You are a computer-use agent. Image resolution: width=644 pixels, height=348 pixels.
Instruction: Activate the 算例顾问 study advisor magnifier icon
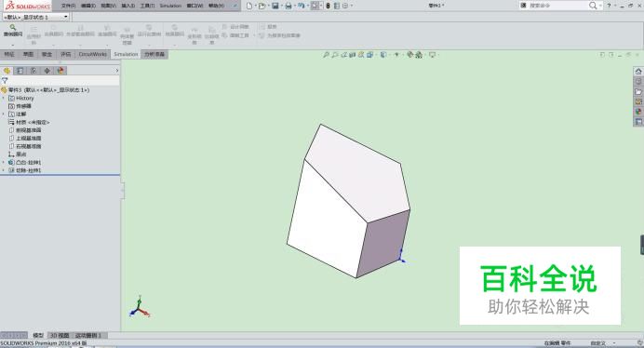pyautogui.click(x=13, y=28)
